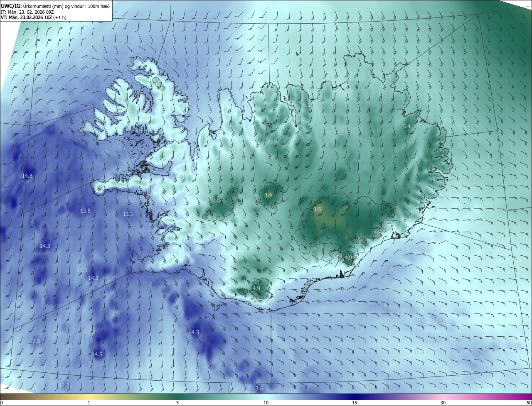Image resolution: width=532 pixels, height=406 pixels.
Task: Click the 6.1 value label on the map
Action: point(307,105)
